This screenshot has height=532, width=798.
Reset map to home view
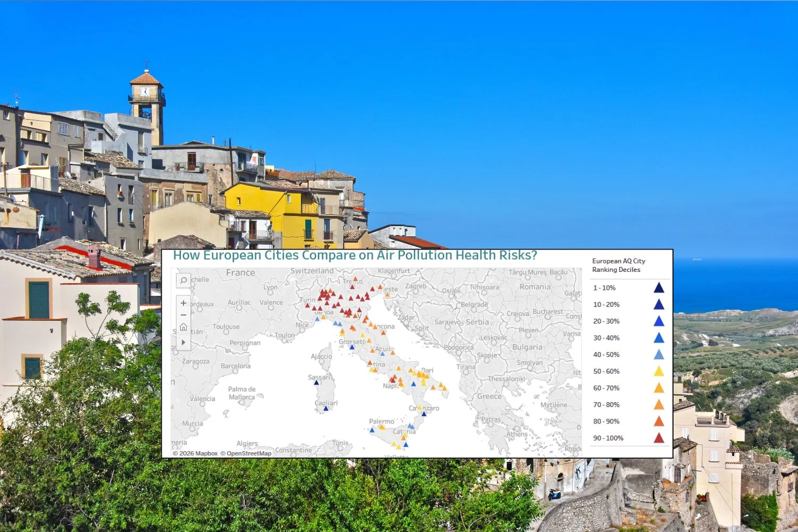(184, 327)
